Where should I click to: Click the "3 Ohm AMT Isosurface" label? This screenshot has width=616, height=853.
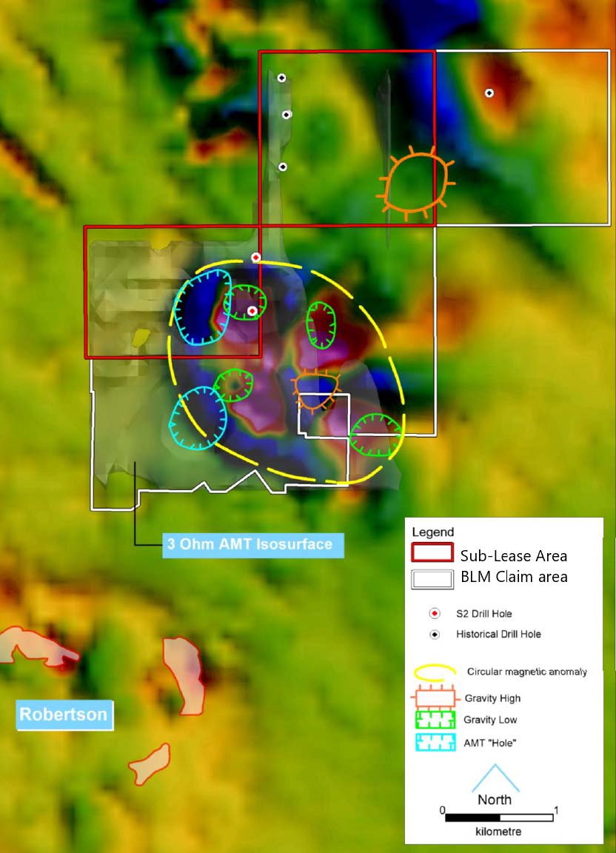tap(253, 544)
